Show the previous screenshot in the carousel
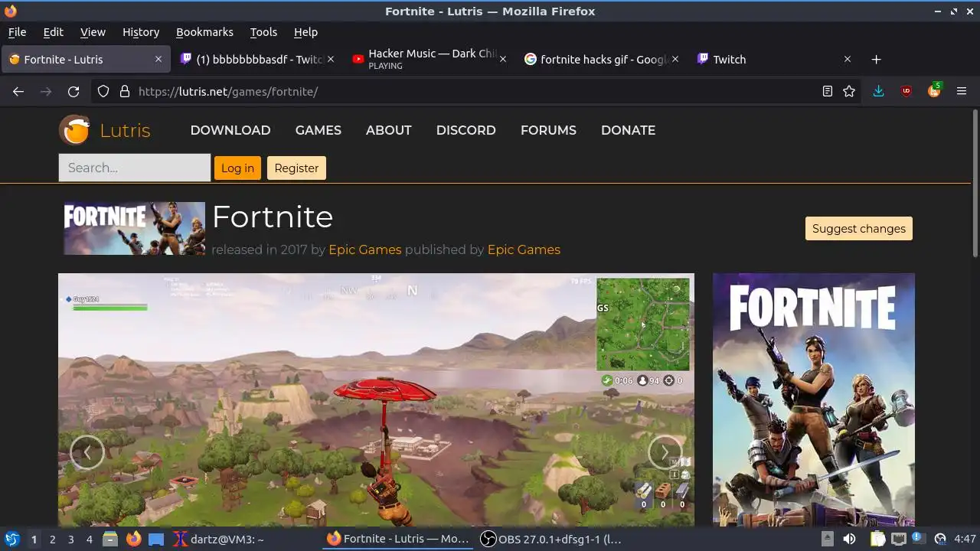Viewport: 980px width, 551px height. (87, 452)
